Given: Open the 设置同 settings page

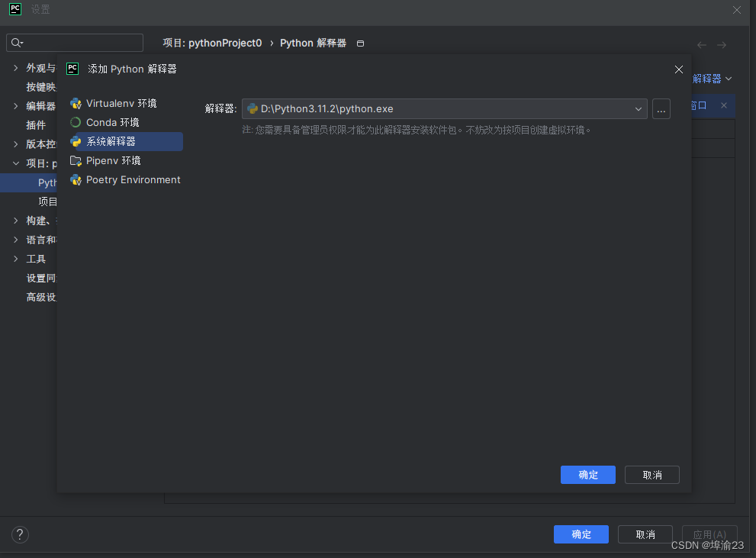Looking at the screenshot, I should [x=41, y=279].
